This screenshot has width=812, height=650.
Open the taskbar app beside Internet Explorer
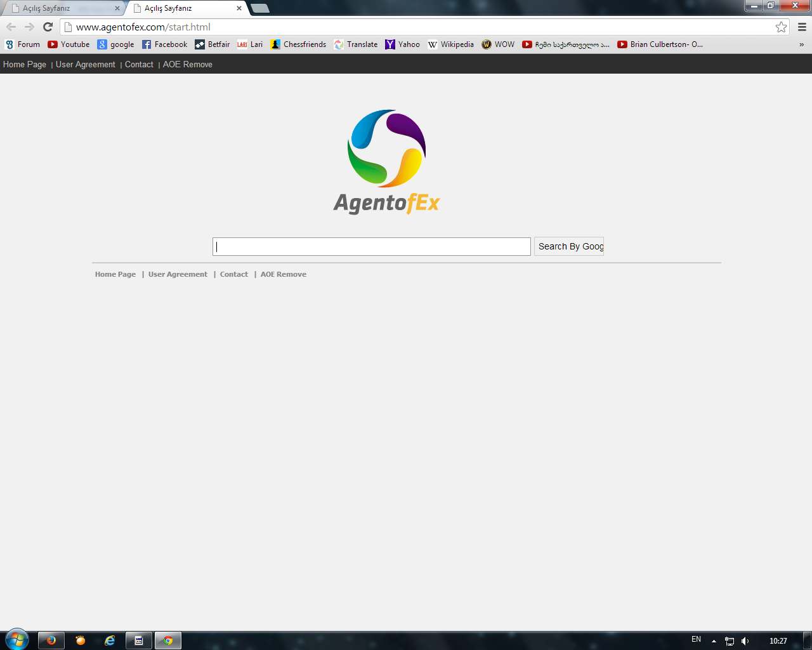coord(139,640)
